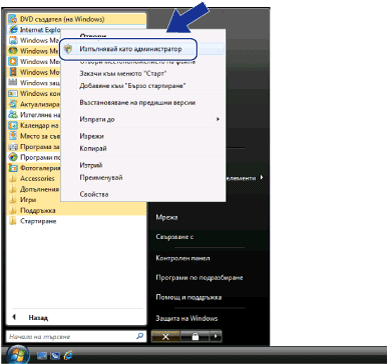Image resolution: width=387 pixels, height=364 pixels.
Task: Open Контролен панел
Action: click(183, 258)
